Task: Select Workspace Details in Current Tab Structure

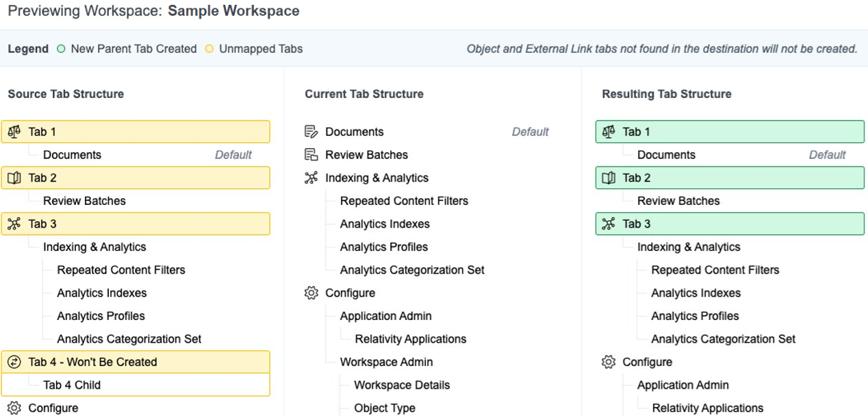Action: click(403, 385)
